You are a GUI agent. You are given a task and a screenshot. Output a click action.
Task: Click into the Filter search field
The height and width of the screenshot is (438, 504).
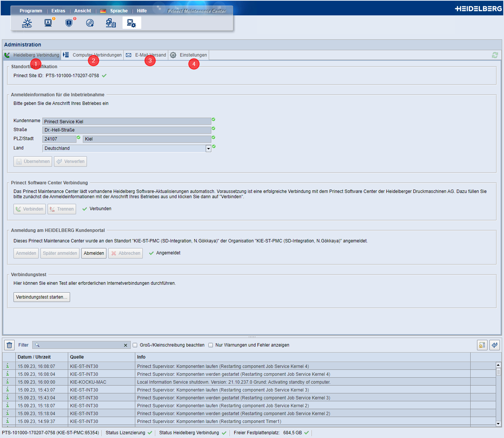coord(82,345)
